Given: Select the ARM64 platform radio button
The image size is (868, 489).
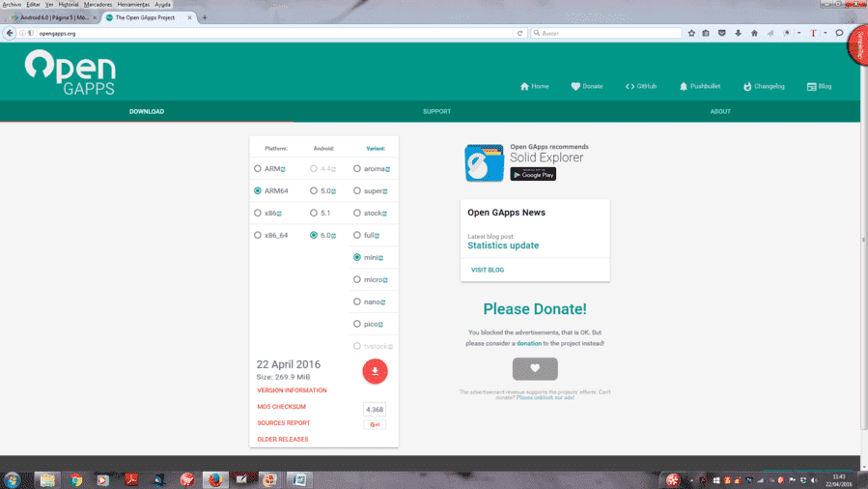Looking at the screenshot, I should tap(258, 190).
